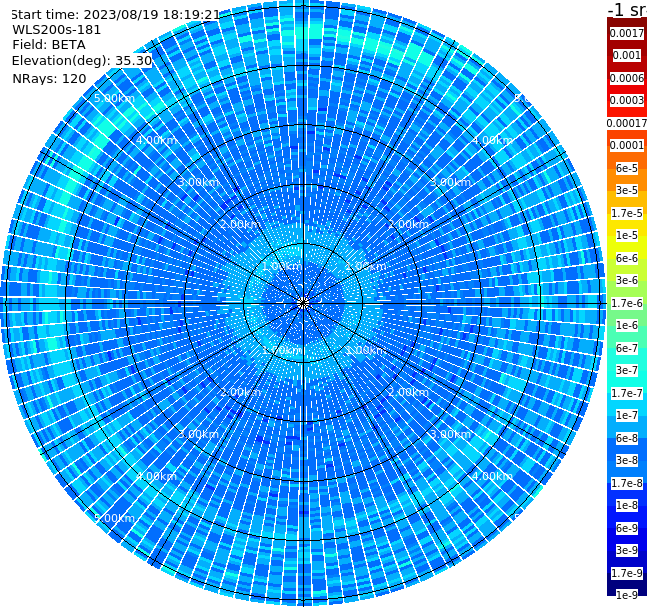Click the 0.0017 colorbar label
Image resolution: width=647 pixels, height=607 pixels.
coord(627,33)
